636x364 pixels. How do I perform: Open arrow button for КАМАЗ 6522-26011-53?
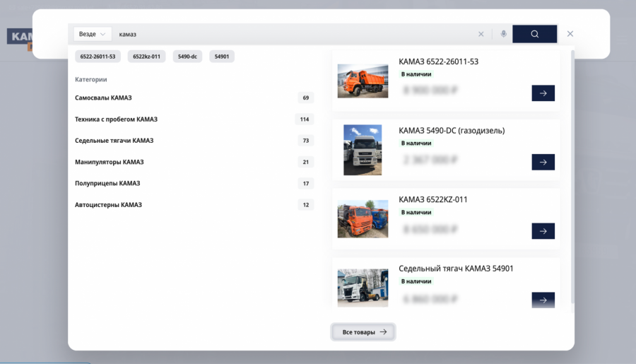(543, 93)
